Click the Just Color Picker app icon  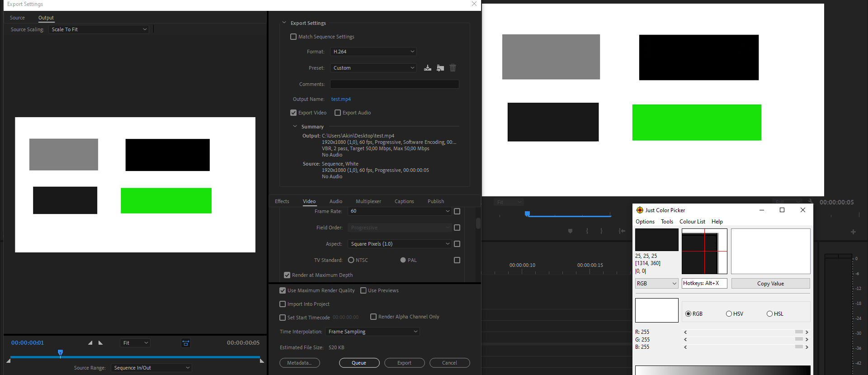pos(640,210)
